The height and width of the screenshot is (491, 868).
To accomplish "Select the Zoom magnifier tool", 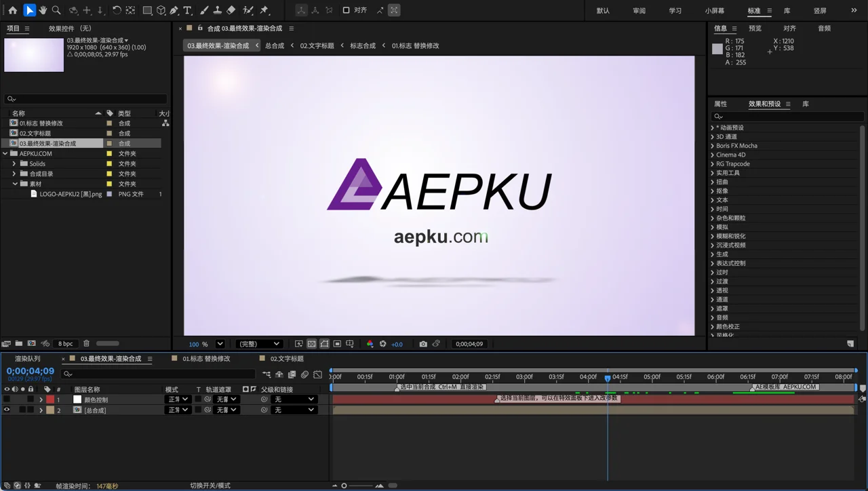I will coord(56,10).
